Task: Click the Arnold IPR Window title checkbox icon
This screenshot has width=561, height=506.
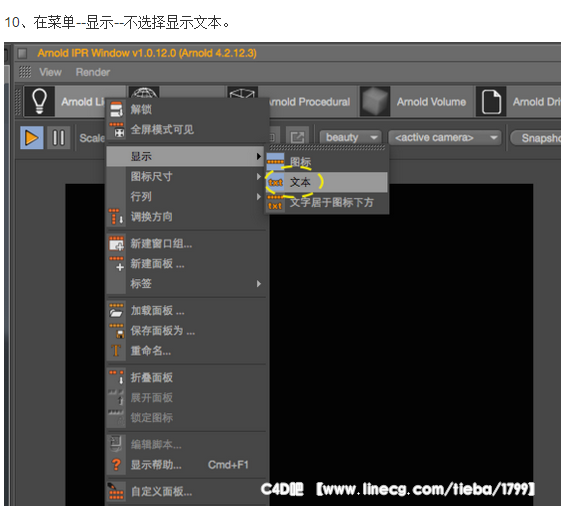Action: (23, 53)
